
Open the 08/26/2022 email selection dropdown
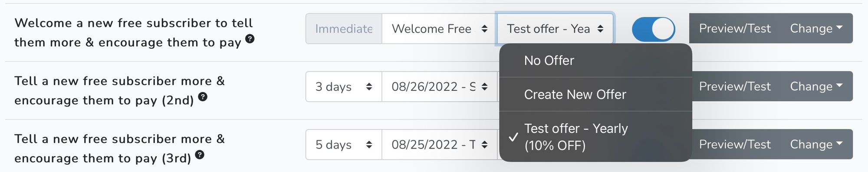tap(439, 87)
